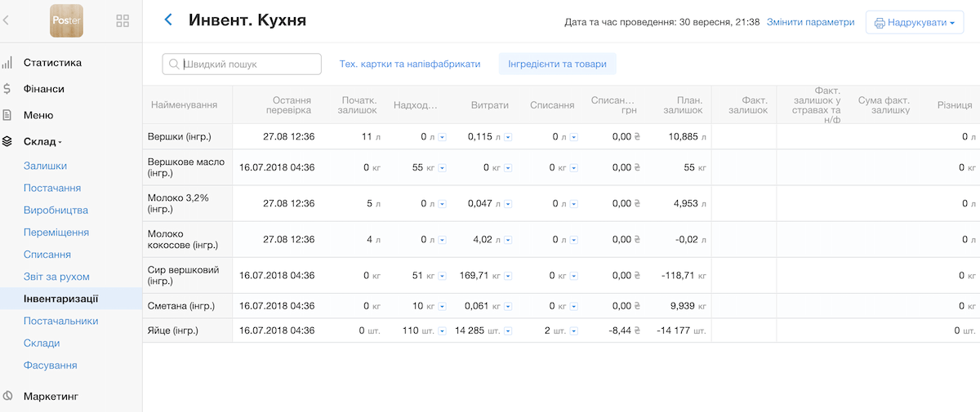Click the Меню document icon

coord(7,115)
